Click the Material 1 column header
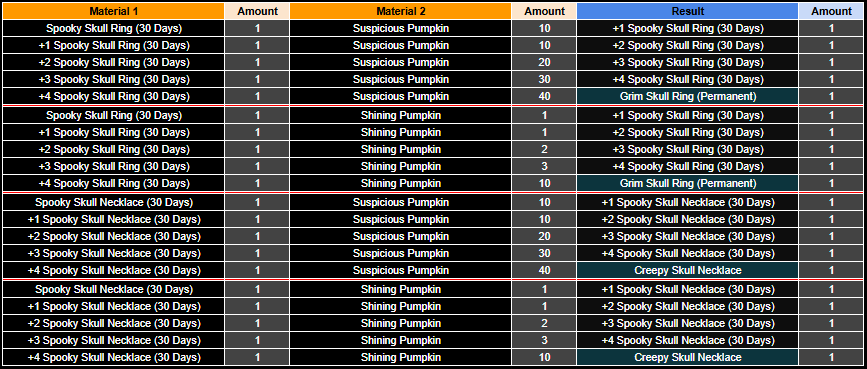Screen dimensions: 867x369 (x=114, y=11)
